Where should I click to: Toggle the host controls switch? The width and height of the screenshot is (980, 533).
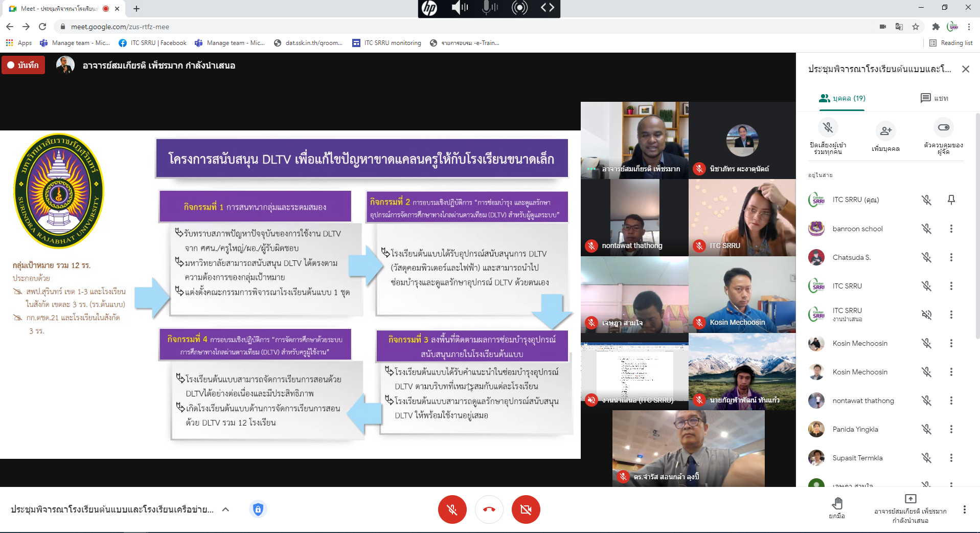943,128
